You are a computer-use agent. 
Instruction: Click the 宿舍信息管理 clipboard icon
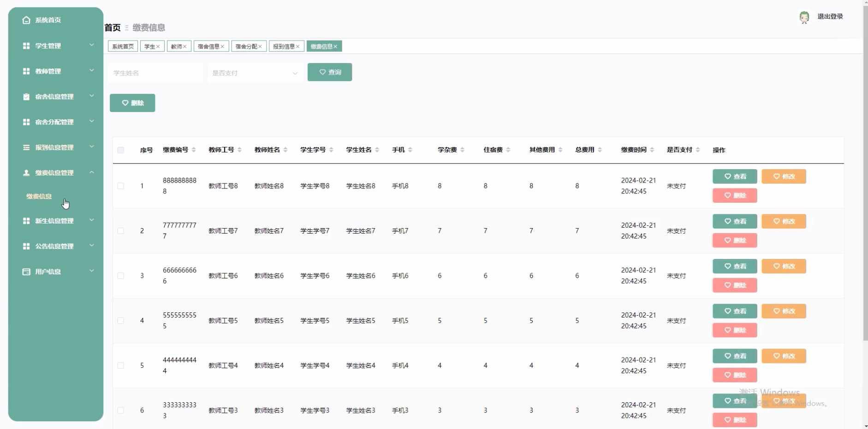[26, 96]
